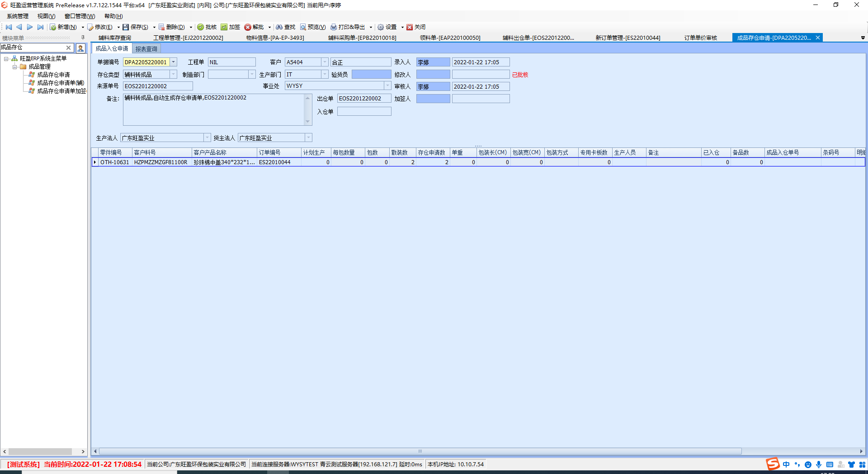The width and height of the screenshot is (868, 474).
Task: Open the 单据编号 dropdown arrow
Action: pos(173,62)
